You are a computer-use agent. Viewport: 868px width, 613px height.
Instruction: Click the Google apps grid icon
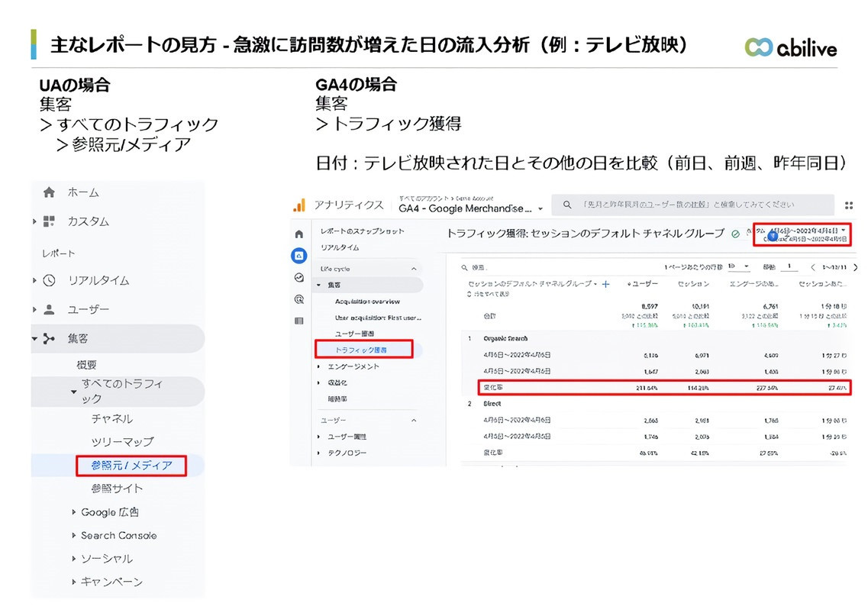[849, 205]
